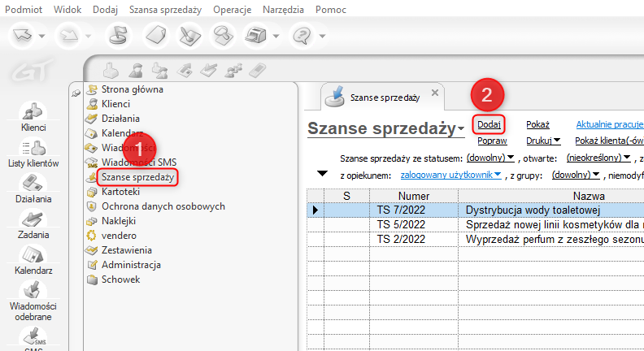Click the Pokaż klienta(-ów) link
This screenshot has width=644, height=351.
point(609,141)
